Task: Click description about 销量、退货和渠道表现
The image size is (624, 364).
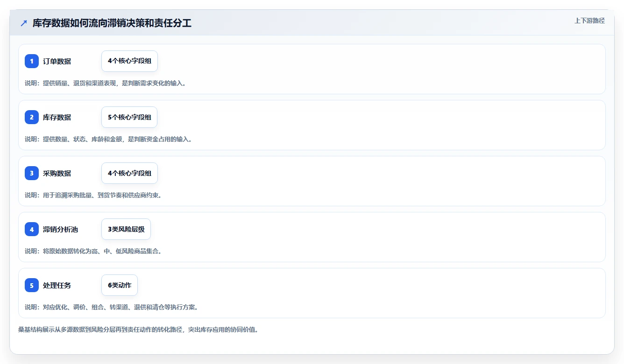Action: pos(105,83)
